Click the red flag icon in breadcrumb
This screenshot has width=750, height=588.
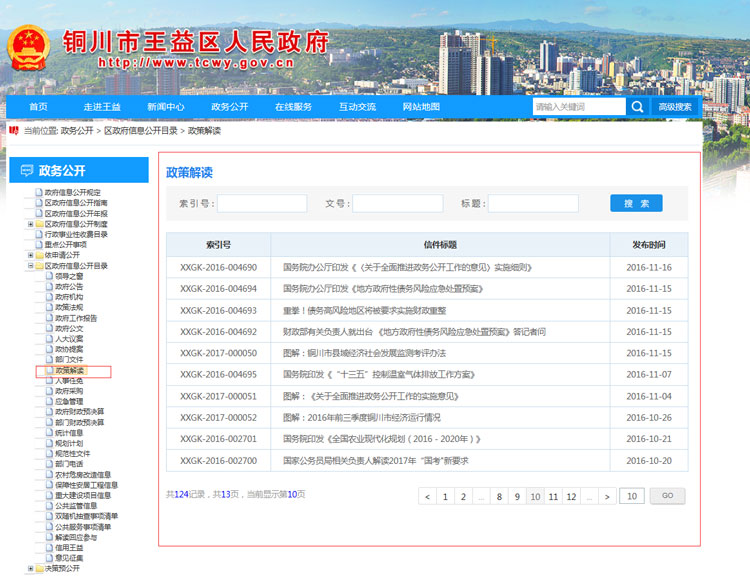pos(14,130)
